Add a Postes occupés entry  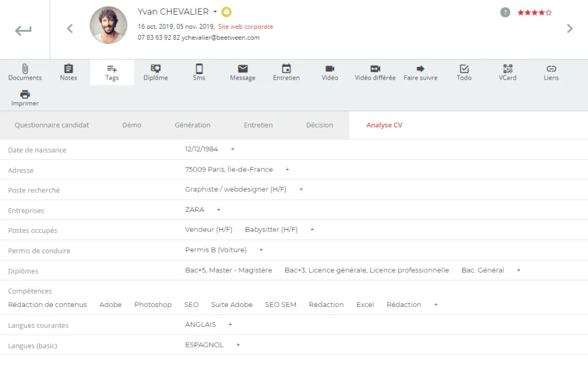[x=312, y=229]
